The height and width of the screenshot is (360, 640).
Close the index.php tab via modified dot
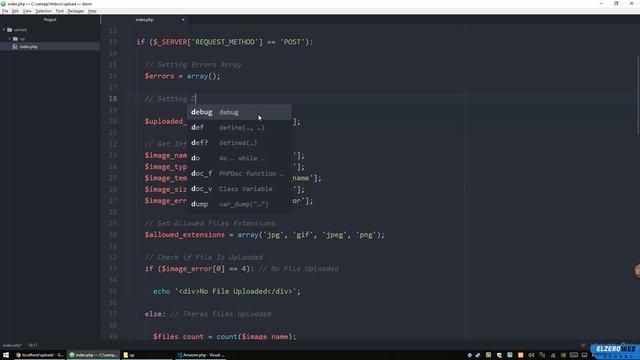[x=183, y=20]
